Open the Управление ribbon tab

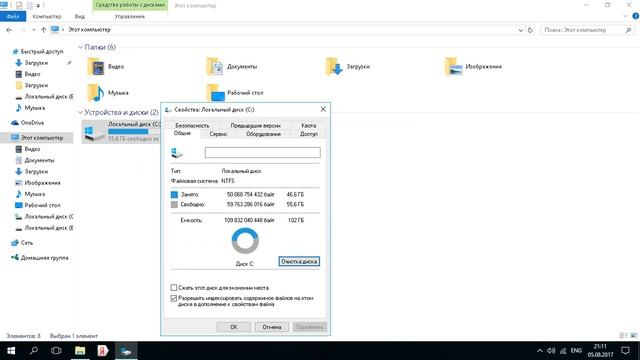click(x=130, y=16)
